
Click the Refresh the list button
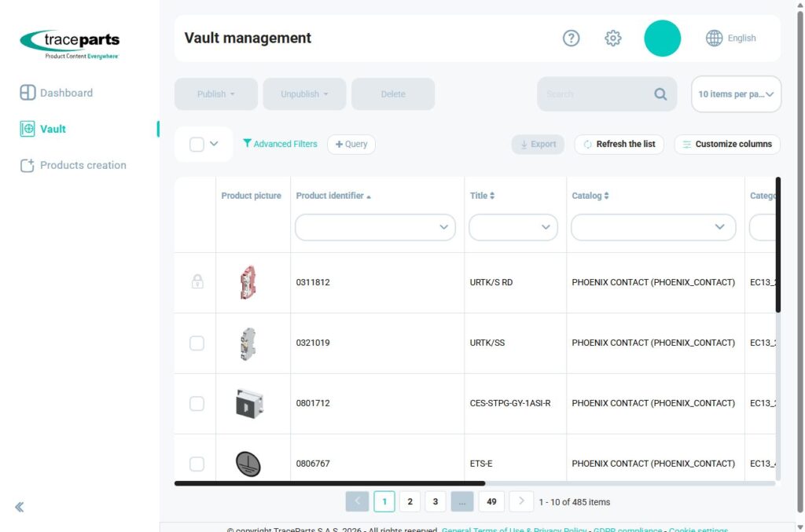[619, 144]
